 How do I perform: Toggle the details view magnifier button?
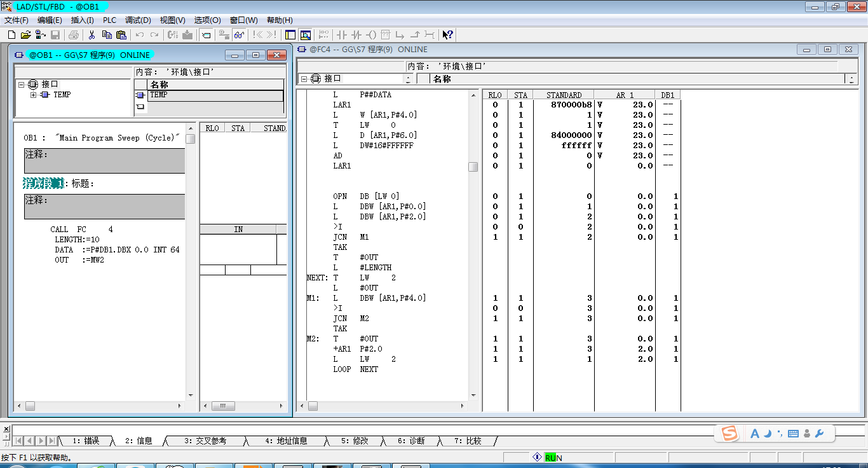306,35
